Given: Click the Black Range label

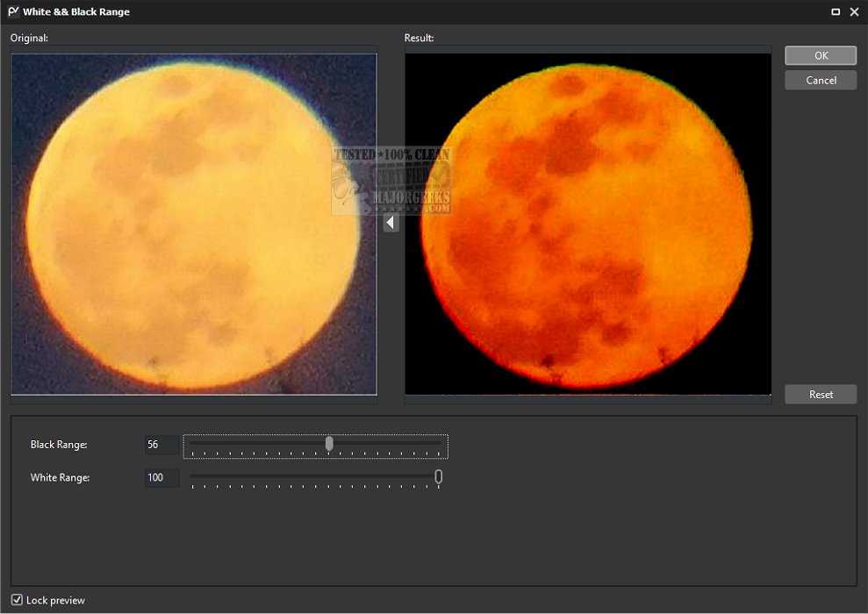Looking at the screenshot, I should (x=59, y=445).
